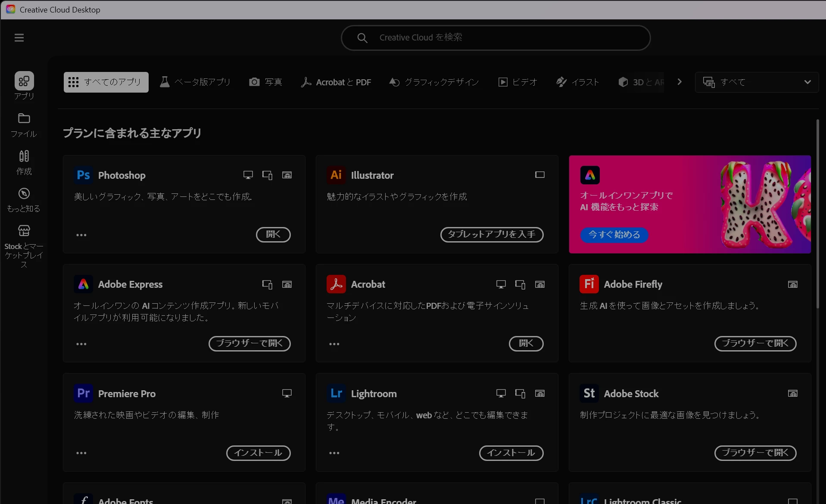Show more category tabs with chevron
The image size is (826, 504).
(680, 82)
